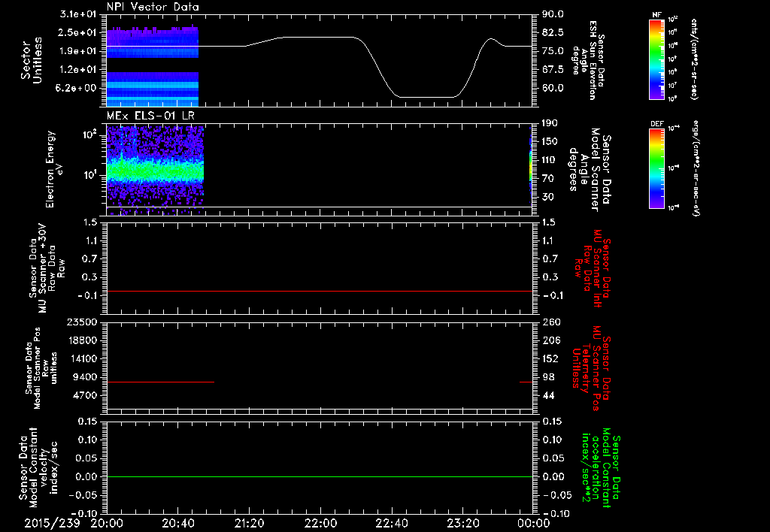The image size is (770, 532).
Task: Click the "260" telemetry tick value
Action: (550, 322)
